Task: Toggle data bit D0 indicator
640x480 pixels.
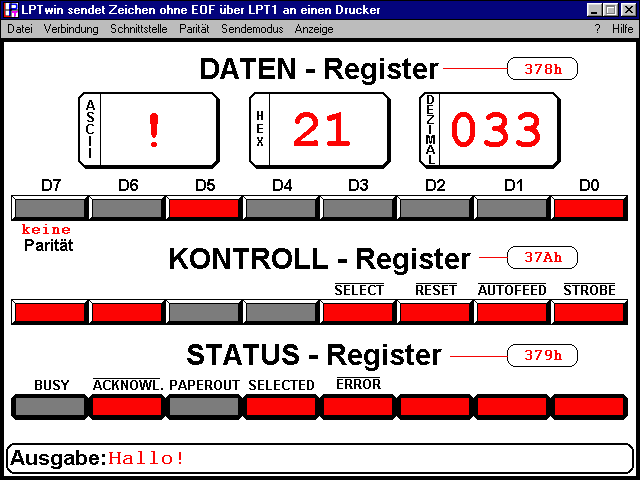Action: (589, 208)
